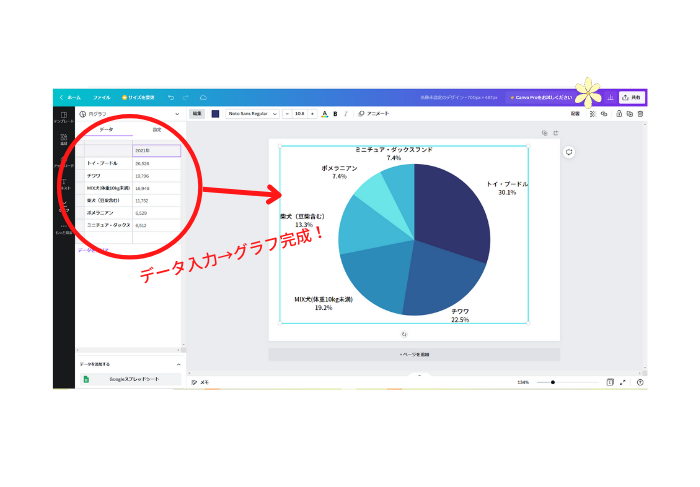Adjust the zoom slider handle
This screenshot has height=487, width=700.
point(553,383)
